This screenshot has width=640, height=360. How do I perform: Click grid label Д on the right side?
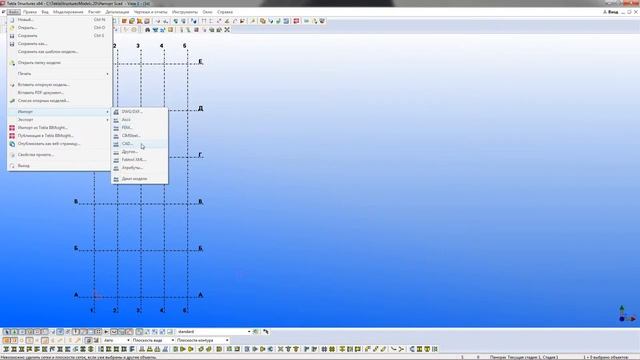click(200, 109)
